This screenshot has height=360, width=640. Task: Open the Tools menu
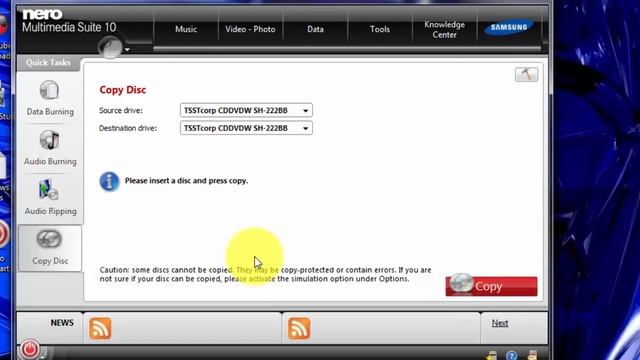(x=380, y=29)
